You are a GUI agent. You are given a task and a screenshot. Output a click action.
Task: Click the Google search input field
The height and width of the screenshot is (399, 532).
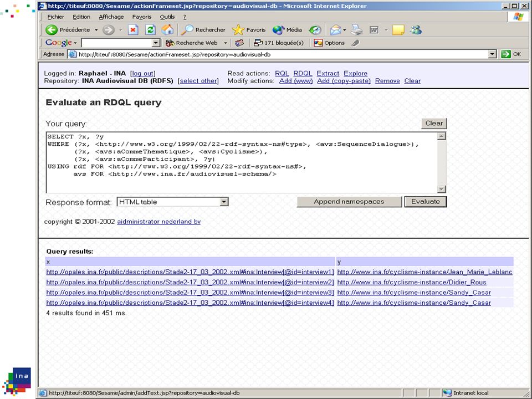[x=116, y=43]
